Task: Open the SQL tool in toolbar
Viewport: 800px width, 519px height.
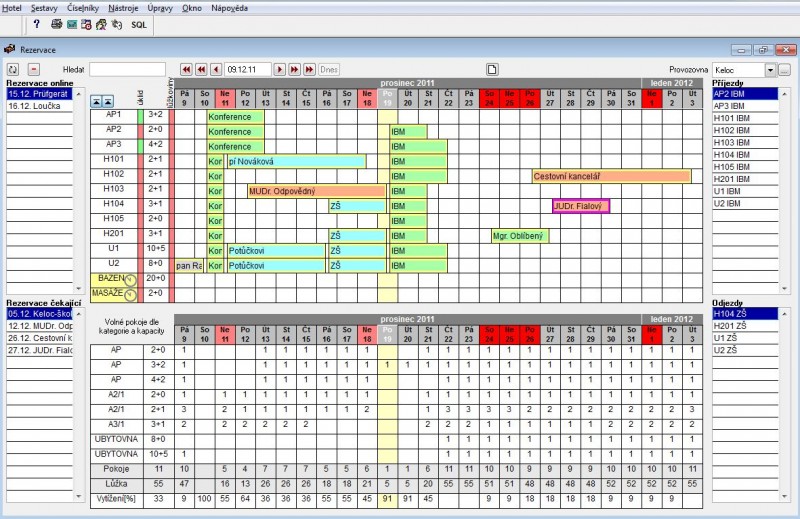Action: [x=139, y=24]
